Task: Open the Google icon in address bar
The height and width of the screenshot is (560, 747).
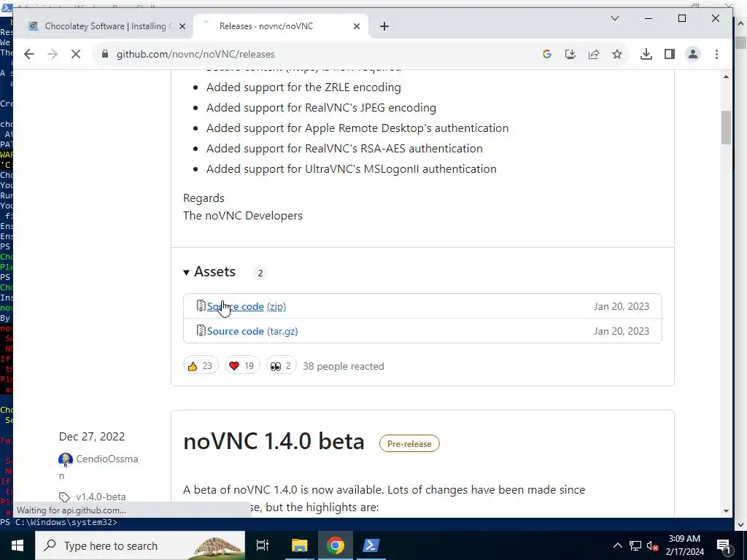Action: click(x=547, y=54)
